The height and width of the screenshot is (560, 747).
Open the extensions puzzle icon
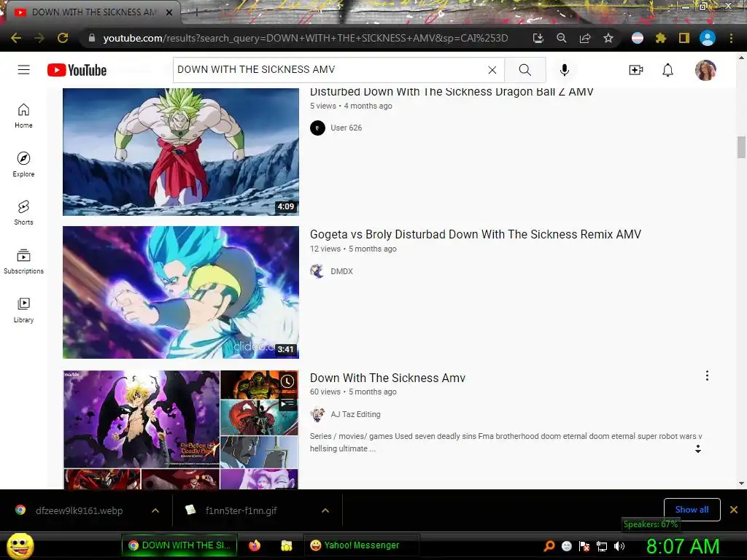coord(661,38)
